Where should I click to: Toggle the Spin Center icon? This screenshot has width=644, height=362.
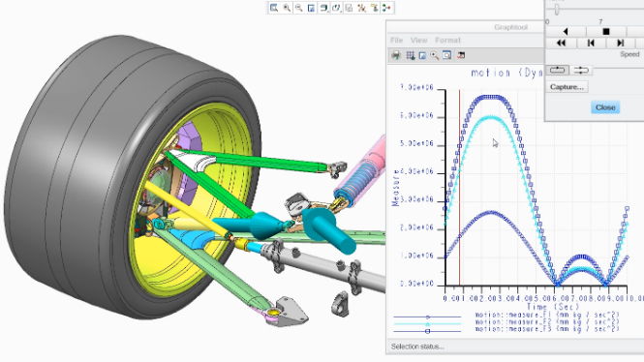(x=386, y=8)
